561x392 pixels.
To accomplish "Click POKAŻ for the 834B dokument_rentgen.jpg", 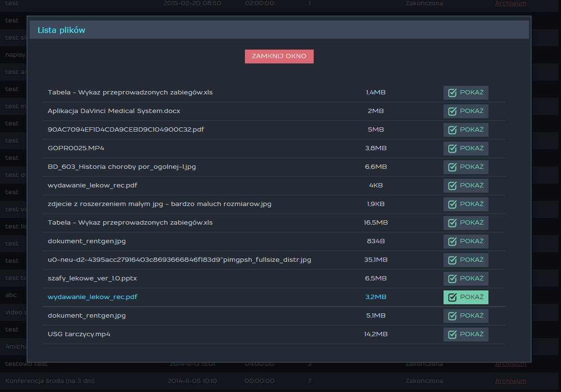I will (x=466, y=241).
